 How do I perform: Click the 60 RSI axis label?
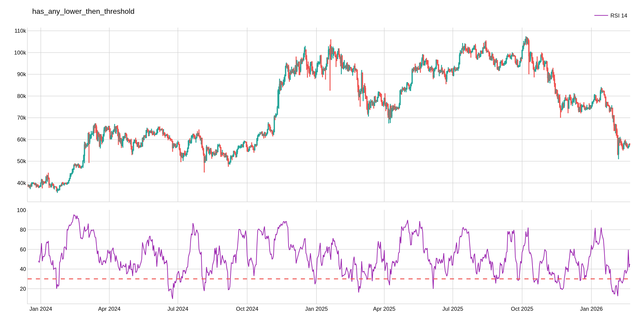click(x=23, y=250)
